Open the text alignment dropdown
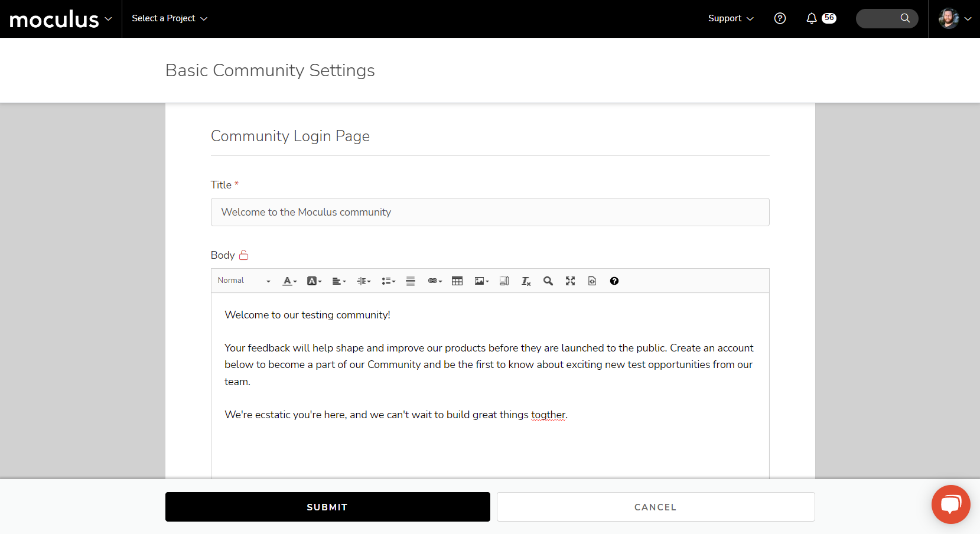Image resolution: width=980 pixels, height=534 pixels. (338, 281)
